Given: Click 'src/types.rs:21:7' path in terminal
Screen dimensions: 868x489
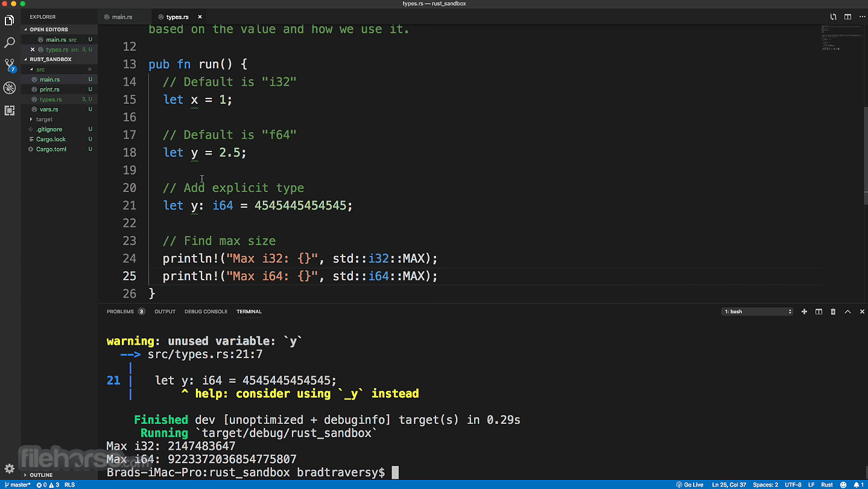Looking at the screenshot, I should click(x=205, y=354).
